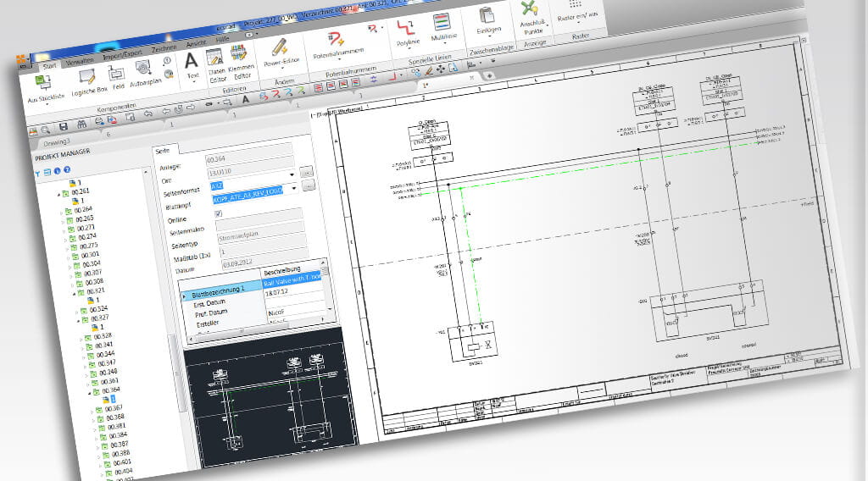The height and width of the screenshot is (481, 868).
Task: Click the undo arrow in quick toolbar
Action: click(147, 113)
